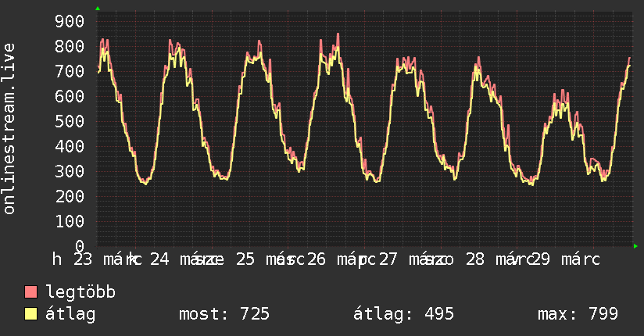
Task: Click the 900 y-axis label
Action: point(69,21)
